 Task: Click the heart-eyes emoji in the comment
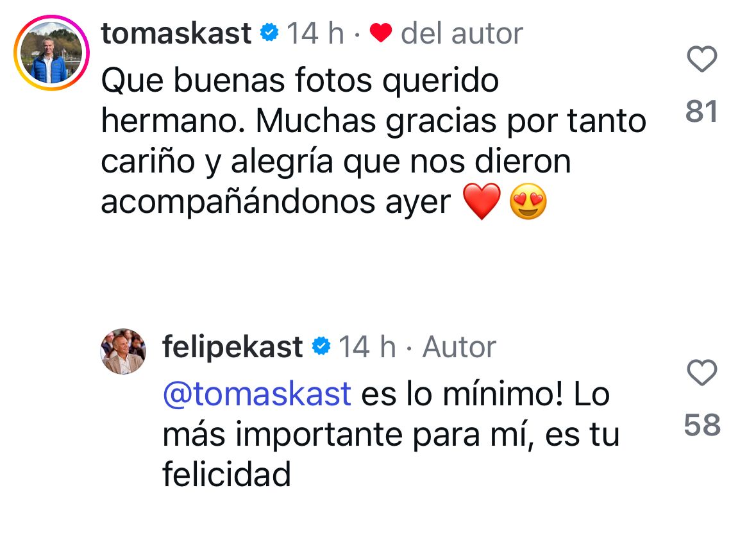[x=528, y=204]
